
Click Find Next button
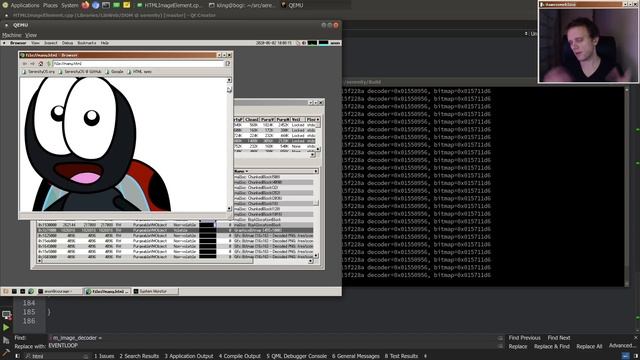coord(558,338)
